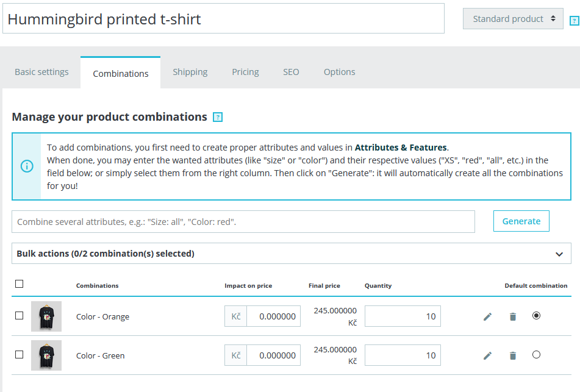This screenshot has height=392, width=580.
Task: Tick the select-all combinations checkbox
Action: pyautogui.click(x=20, y=284)
